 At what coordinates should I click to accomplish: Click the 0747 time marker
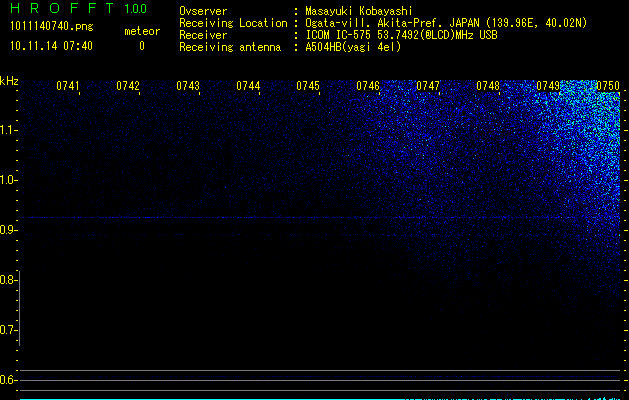[428, 86]
